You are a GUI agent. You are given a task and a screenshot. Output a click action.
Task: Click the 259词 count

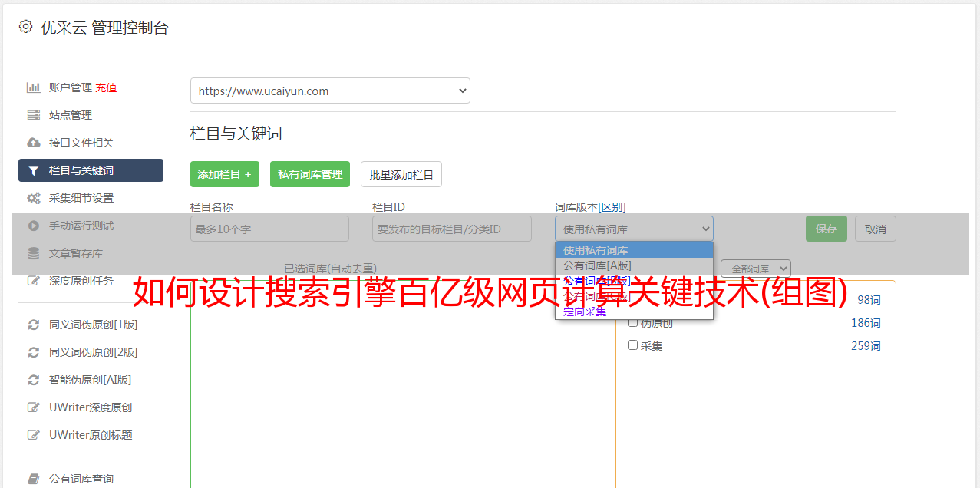(866, 346)
